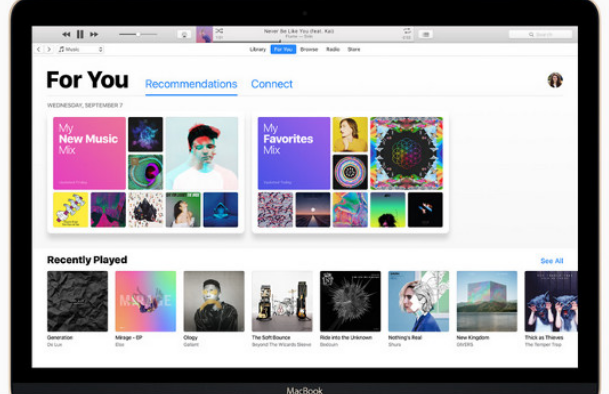This screenshot has height=394, width=609.
Task: Toggle the repeat icon
Action: (x=407, y=31)
